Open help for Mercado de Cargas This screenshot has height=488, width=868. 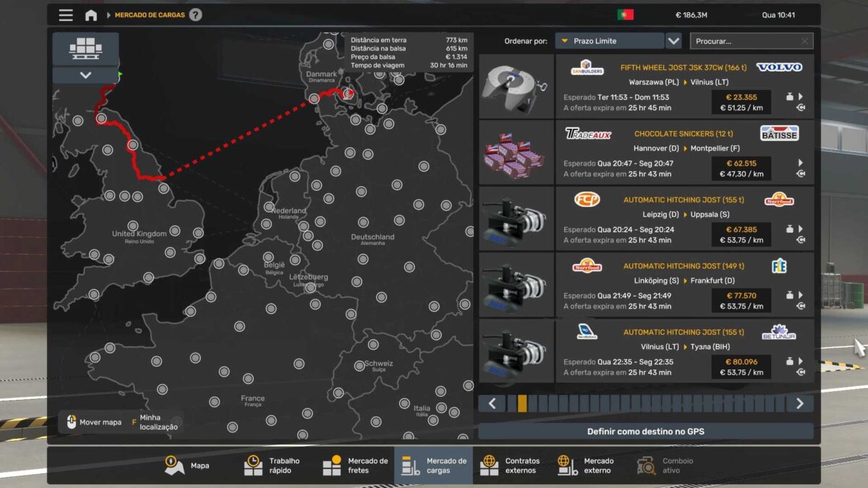point(195,15)
